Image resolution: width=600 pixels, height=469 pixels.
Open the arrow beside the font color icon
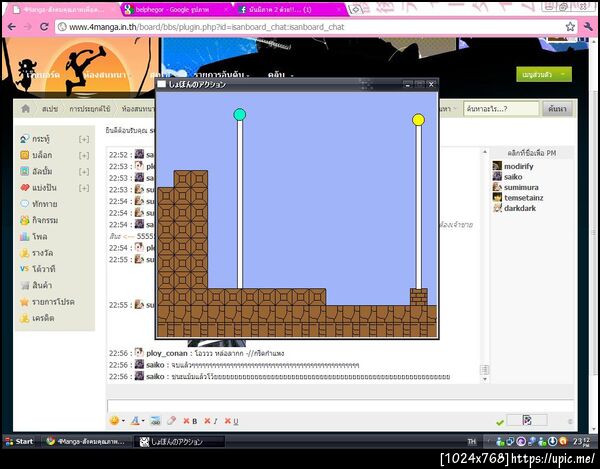point(143,421)
